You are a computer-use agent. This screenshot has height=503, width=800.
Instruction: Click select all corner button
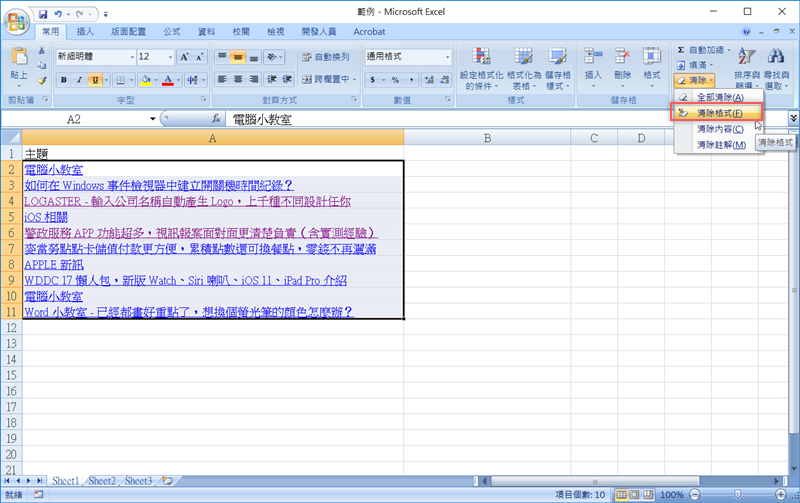pyautogui.click(x=11, y=138)
